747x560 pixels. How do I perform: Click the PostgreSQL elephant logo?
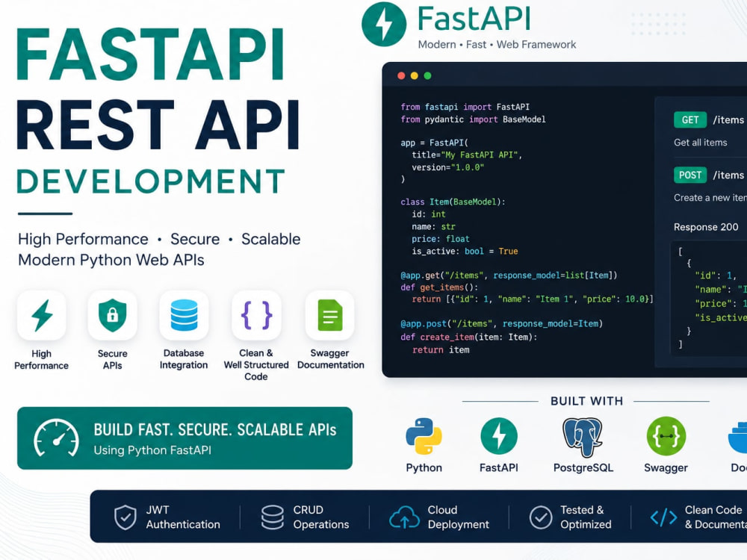[x=582, y=437]
